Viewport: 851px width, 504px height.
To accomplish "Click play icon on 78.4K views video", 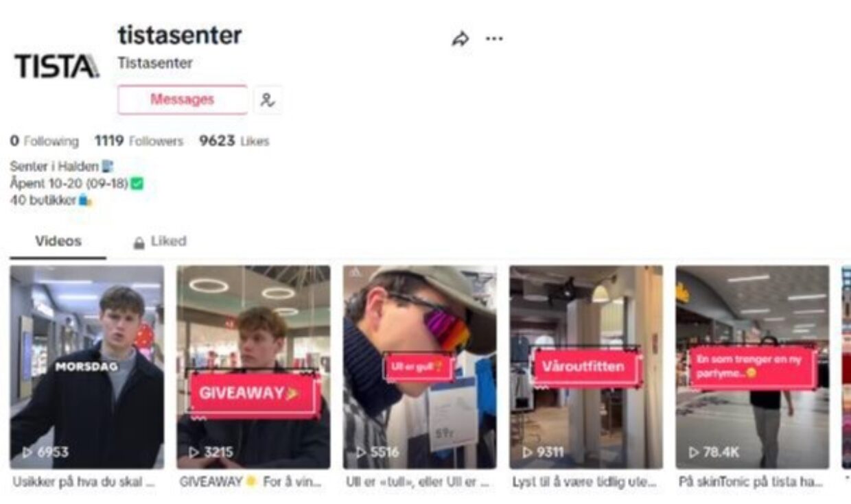I will (694, 453).
